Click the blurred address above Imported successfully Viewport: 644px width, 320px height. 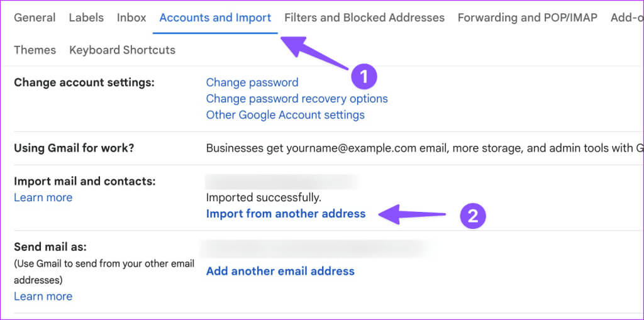click(281, 182)
